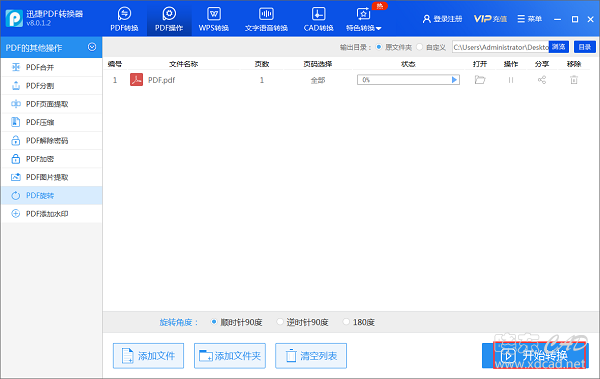Click the share icon for PDF.pdf

point(542,80)
